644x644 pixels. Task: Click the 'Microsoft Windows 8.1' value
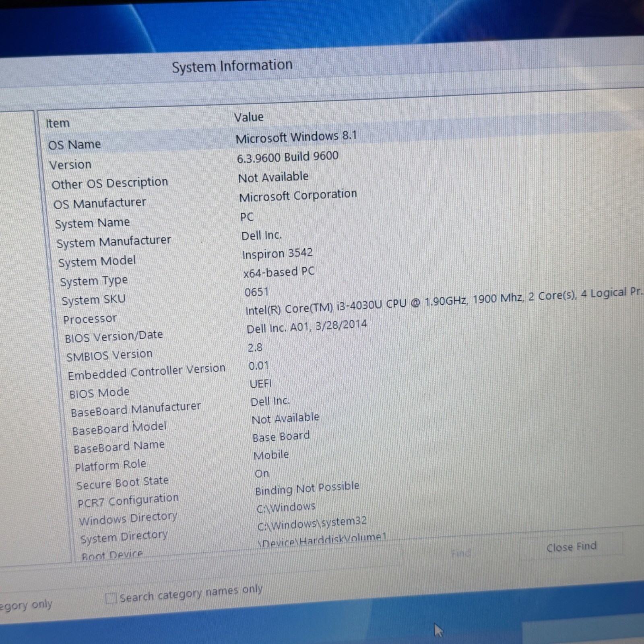tap(296, 137)
